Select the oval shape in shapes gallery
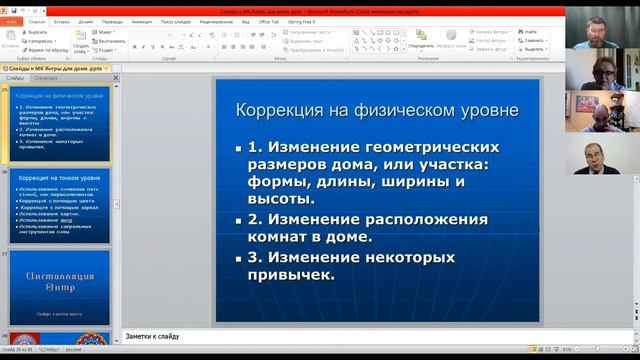 (388, 33)
